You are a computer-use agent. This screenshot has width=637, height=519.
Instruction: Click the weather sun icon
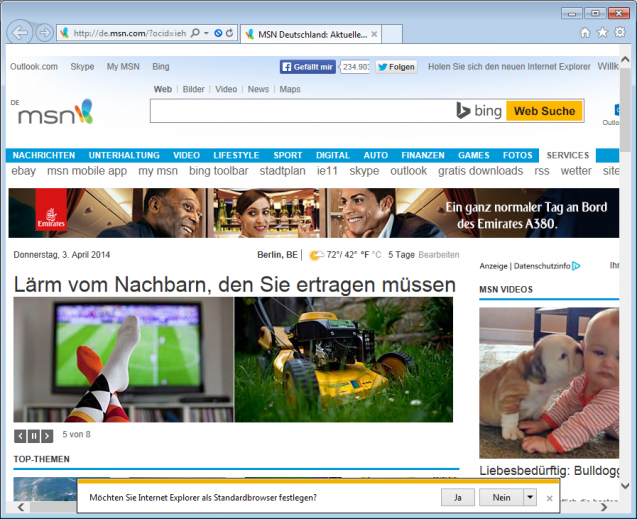point(316,255)
